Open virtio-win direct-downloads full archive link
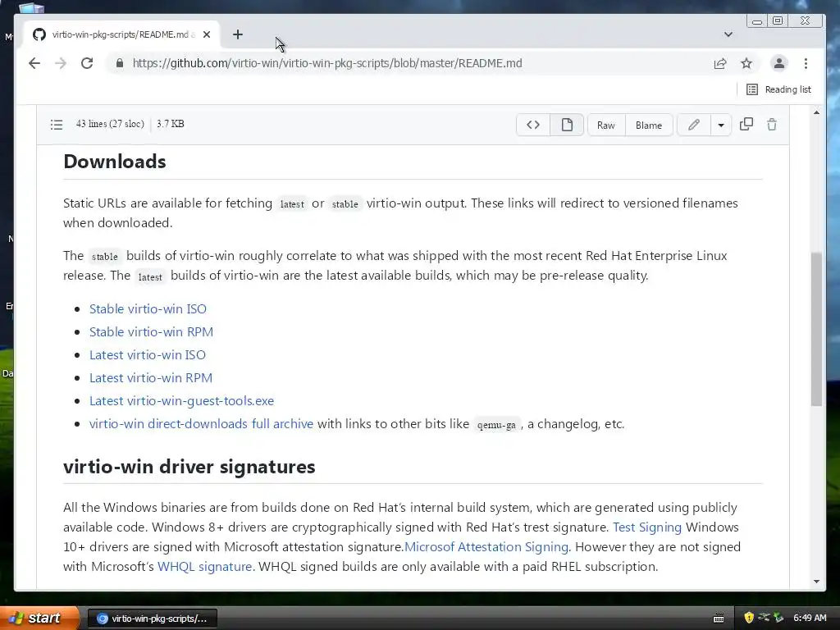The image size is (840, 630). point(202,424)
